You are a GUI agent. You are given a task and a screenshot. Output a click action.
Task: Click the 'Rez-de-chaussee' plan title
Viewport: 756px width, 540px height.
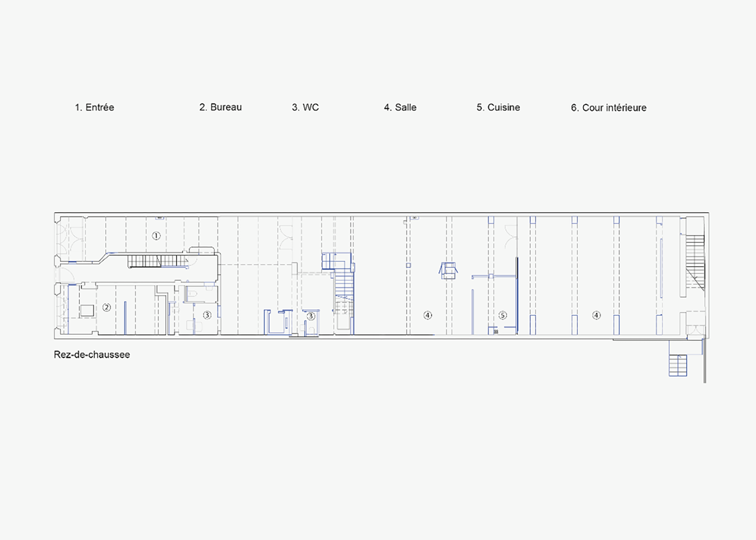(x=92, y=355)
